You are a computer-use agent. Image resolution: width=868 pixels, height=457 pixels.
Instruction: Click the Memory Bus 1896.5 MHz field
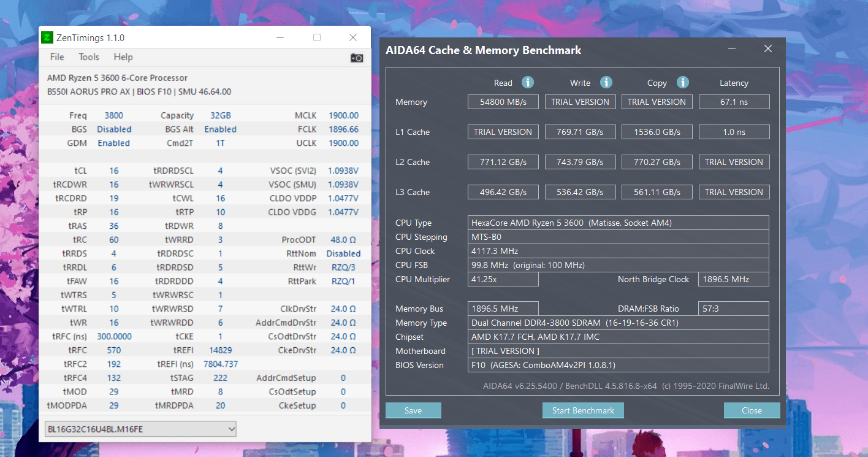(503, 309)
